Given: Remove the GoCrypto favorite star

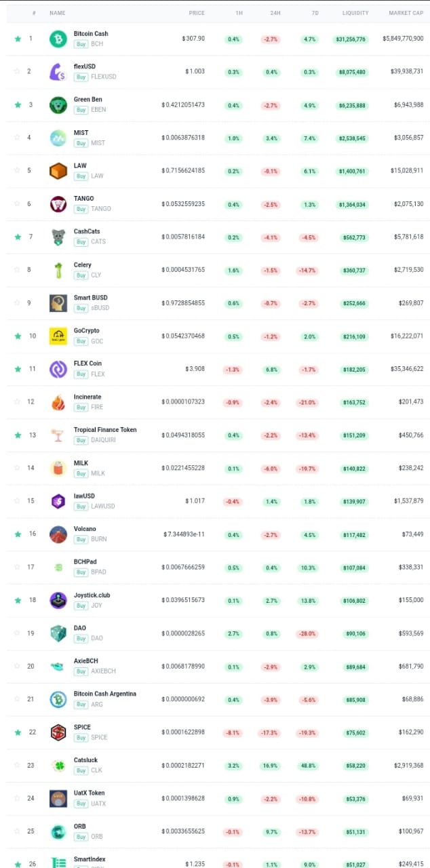Looking at the screenshot, I should point(18,336).
